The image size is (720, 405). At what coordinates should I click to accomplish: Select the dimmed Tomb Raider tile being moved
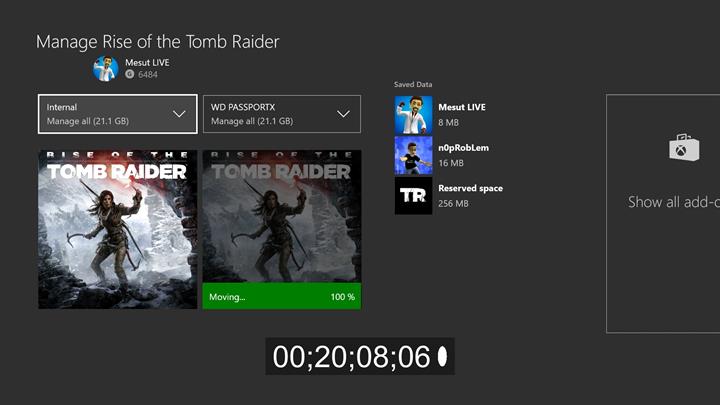click(282, 216)
